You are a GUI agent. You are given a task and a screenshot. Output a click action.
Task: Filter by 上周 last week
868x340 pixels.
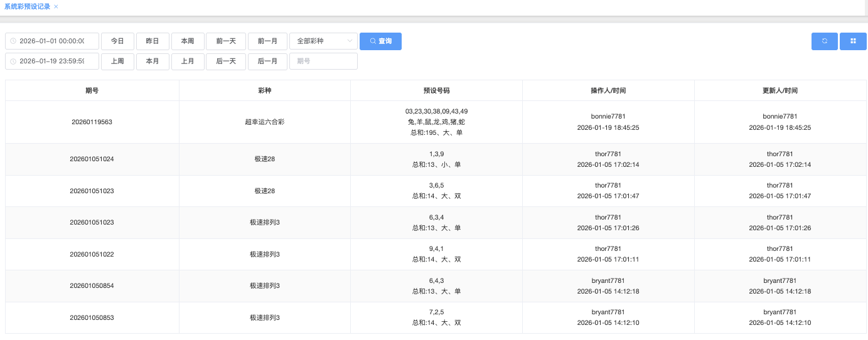pyautogui.click(x=117, y=61)
